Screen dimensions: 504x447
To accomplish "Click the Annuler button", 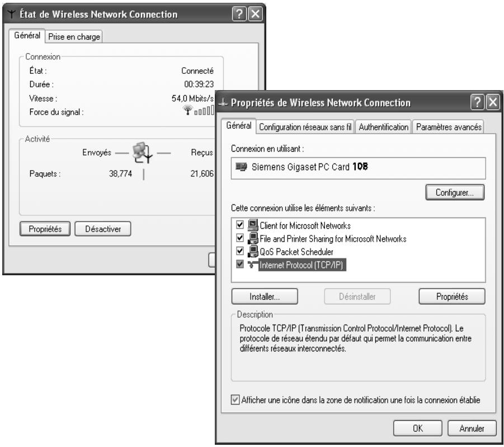I will click(472, 429).
